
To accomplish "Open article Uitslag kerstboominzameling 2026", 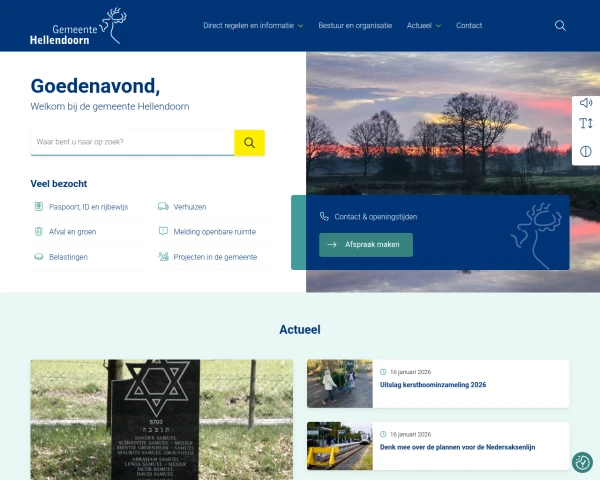I will tap(433, 385).
